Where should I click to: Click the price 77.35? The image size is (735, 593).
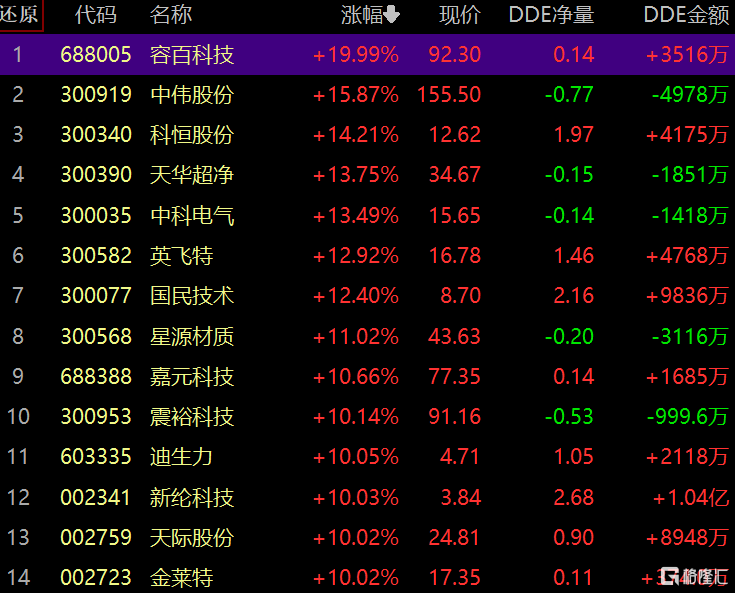click(x=455, y=377)
